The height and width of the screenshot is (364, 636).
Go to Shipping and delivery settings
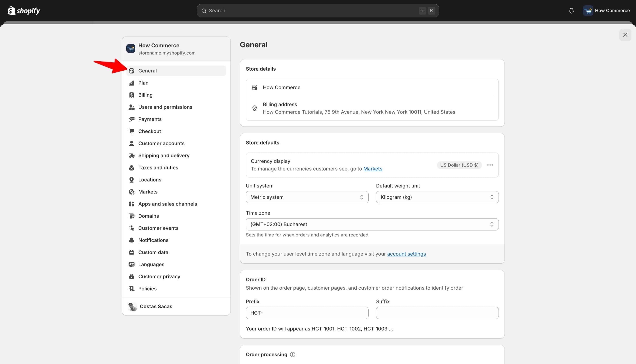[176, 155]
